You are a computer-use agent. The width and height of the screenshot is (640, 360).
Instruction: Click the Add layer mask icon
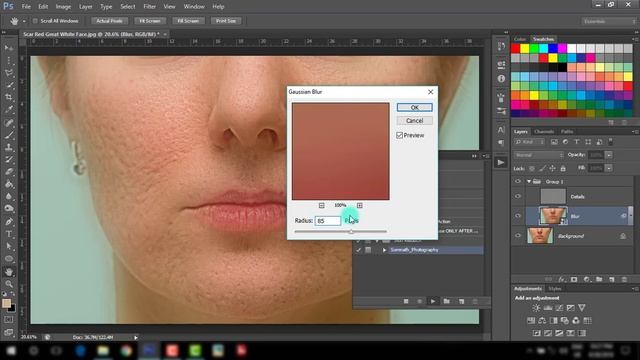[x=574, y=279]
